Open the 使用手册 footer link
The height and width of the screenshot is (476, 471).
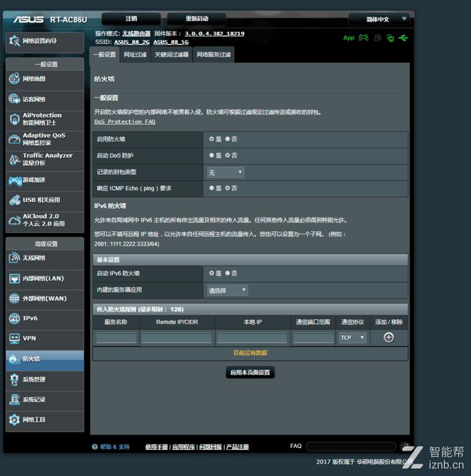[156, 447]
